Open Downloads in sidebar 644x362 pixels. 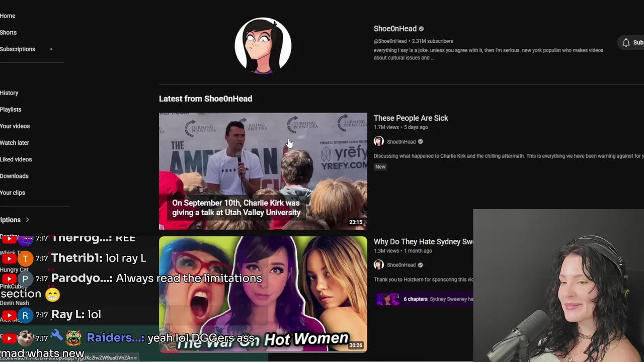[14, 176]
